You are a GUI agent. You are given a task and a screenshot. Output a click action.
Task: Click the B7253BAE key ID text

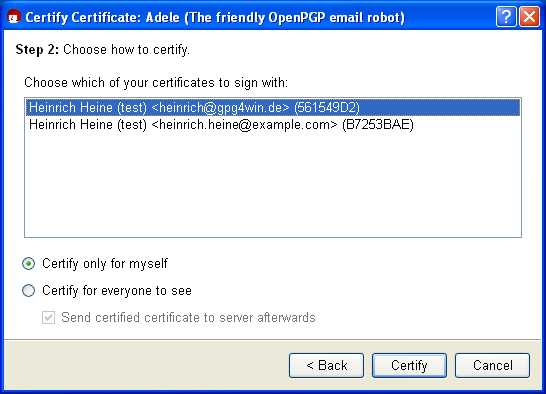point(378,124)
